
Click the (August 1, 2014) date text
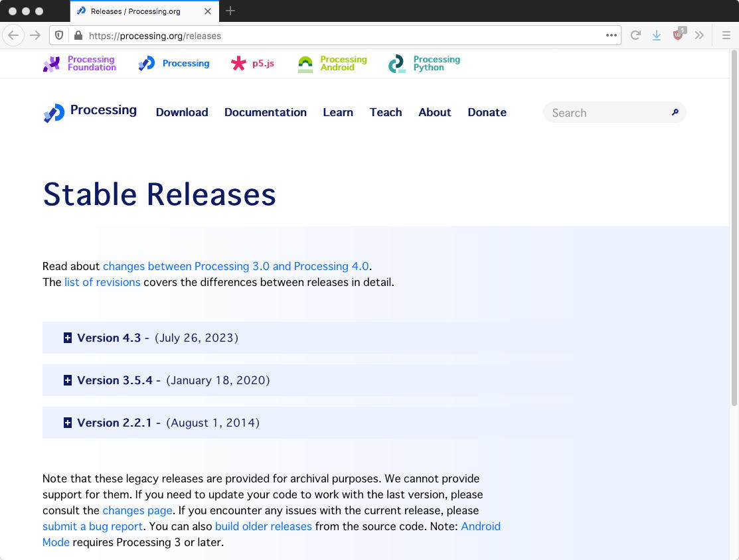click(x=213, y=423)
